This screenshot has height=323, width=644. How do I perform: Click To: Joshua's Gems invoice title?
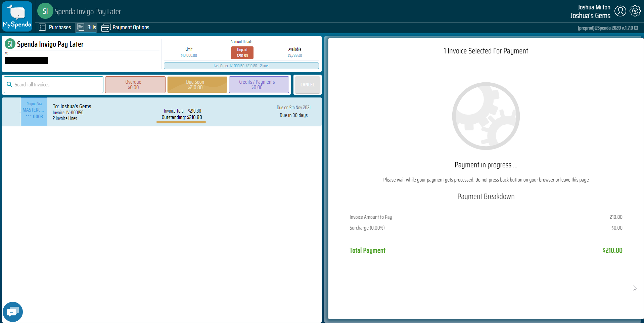point(72,106)
